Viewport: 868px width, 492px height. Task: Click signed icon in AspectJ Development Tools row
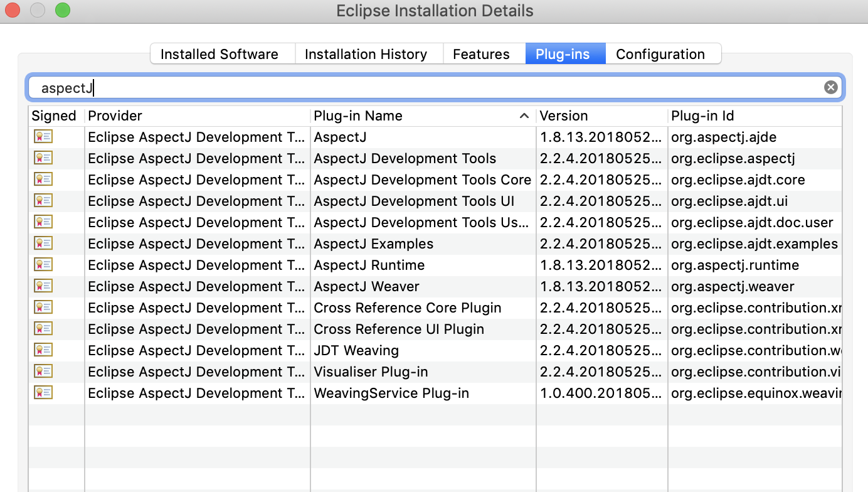pos(43,158)
